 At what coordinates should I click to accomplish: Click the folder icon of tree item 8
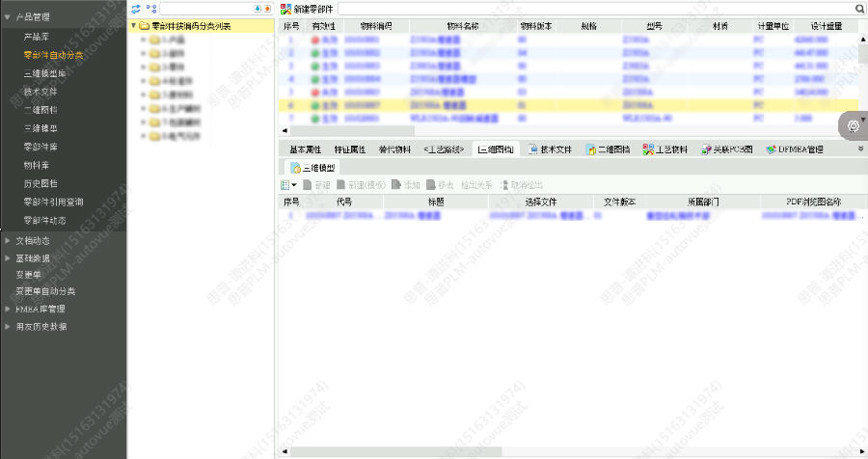155,136
